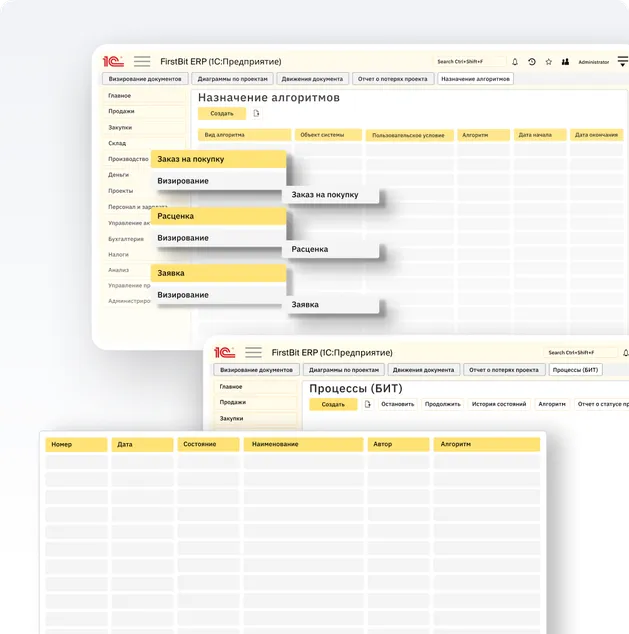Open the hamburger menu in the Процессы (БИТ) window

pos(253,353)
